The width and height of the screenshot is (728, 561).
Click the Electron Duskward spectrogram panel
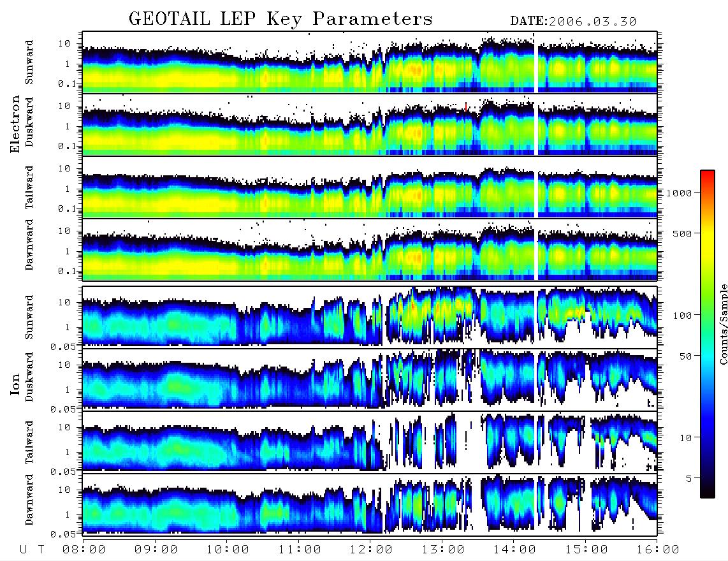click(370, 124)
